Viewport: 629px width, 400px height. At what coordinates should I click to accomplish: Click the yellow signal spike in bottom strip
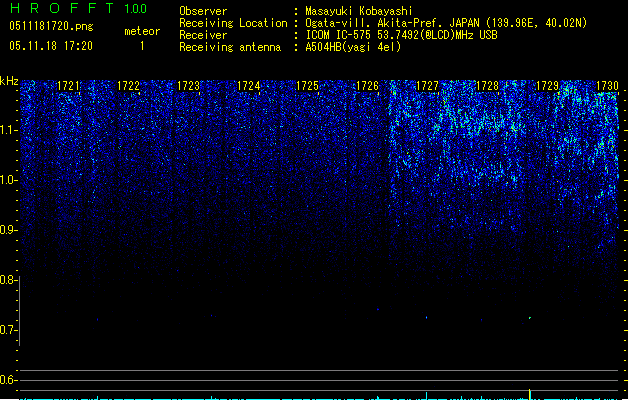click(530, 394)
